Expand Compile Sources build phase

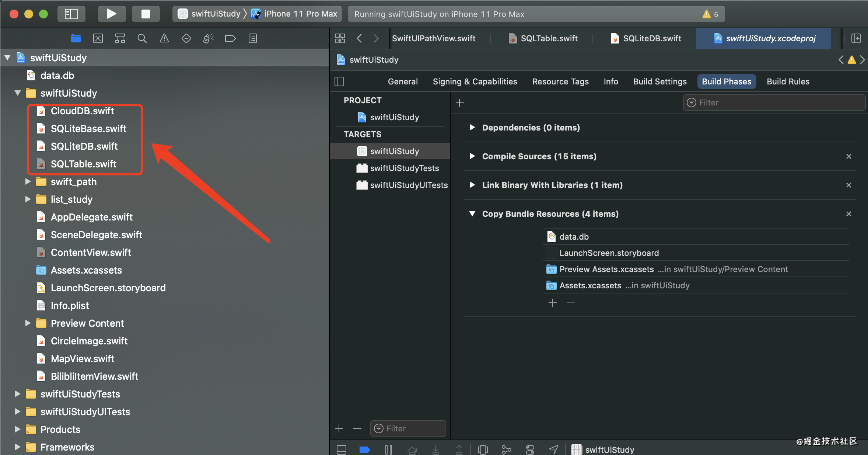[x=472, y=156]
